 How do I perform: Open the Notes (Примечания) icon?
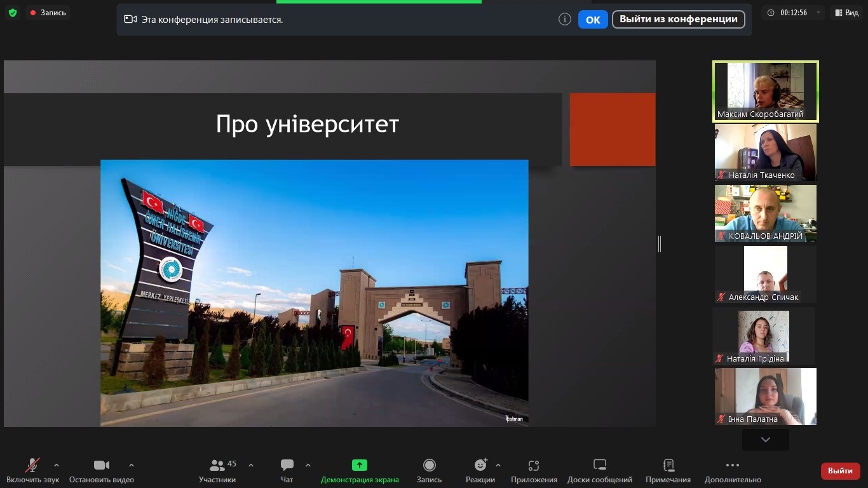click(x=668, y=466)
